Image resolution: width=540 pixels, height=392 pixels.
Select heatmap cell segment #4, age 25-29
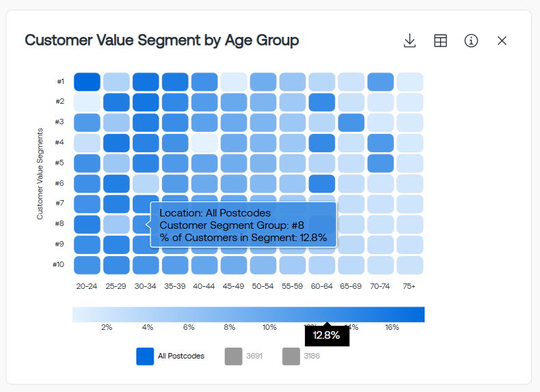coord(116,143)
